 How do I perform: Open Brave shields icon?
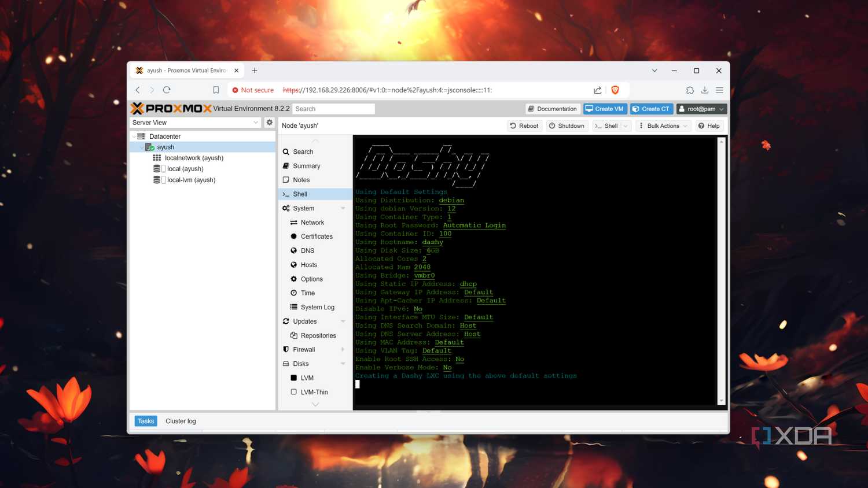(615, 90)
